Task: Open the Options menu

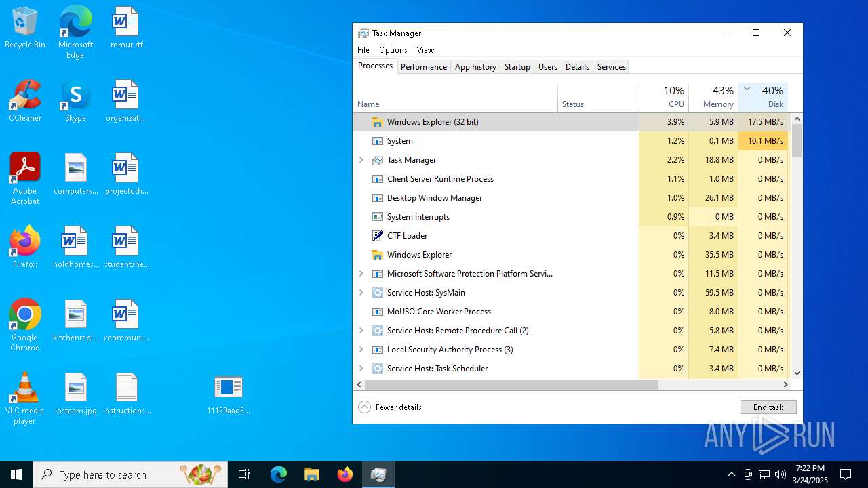Action: (x=393, y=50)
